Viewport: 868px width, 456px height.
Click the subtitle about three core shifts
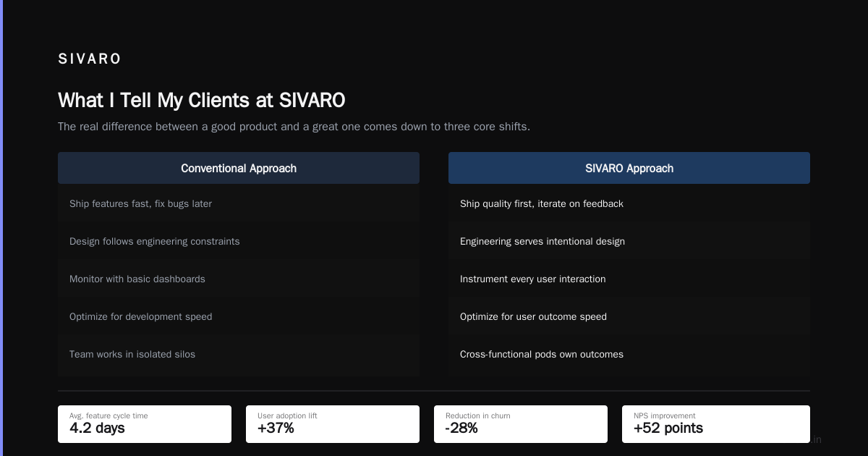(294, 127)
